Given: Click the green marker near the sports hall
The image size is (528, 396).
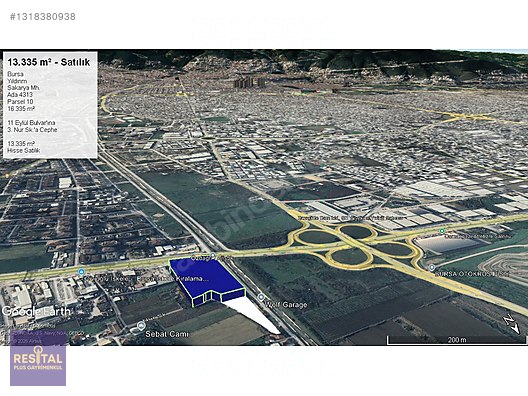Looking at the screenshot, I should 442,231.
